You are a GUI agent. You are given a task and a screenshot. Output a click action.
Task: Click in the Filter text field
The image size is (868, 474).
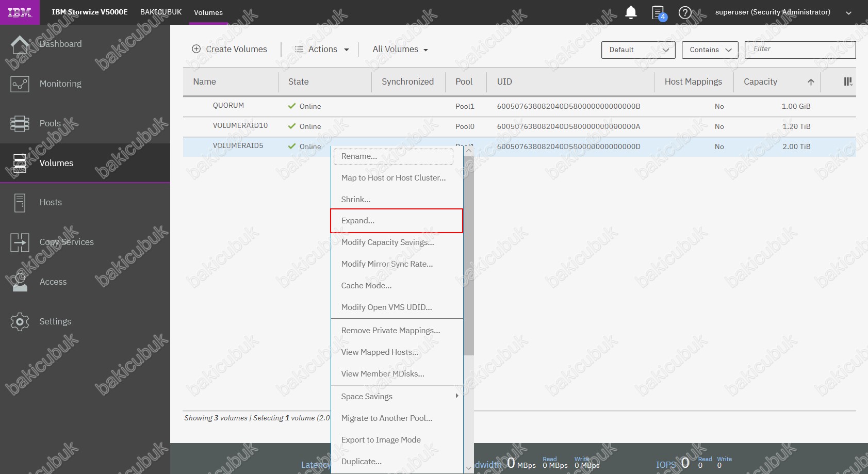click(800, 50)
